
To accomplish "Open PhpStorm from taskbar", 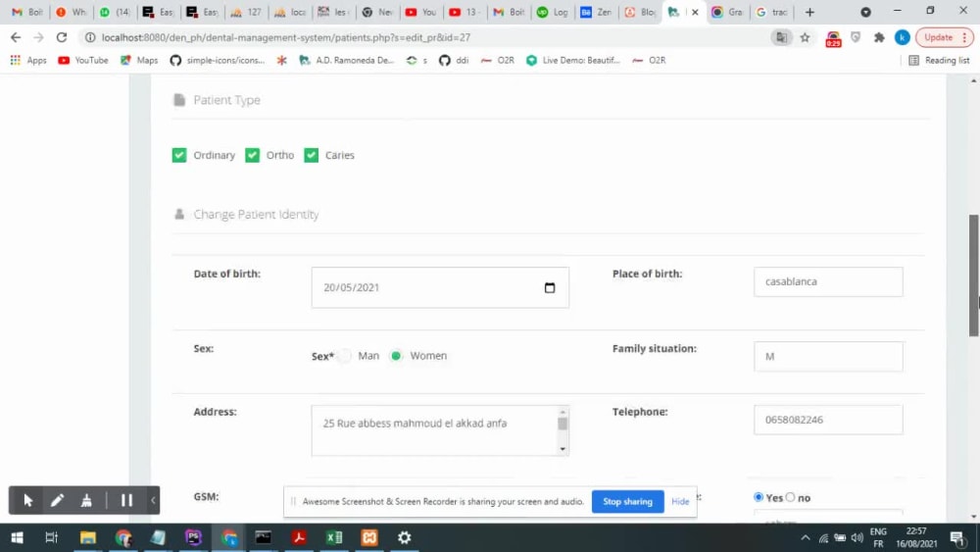I will pos(193,537).
